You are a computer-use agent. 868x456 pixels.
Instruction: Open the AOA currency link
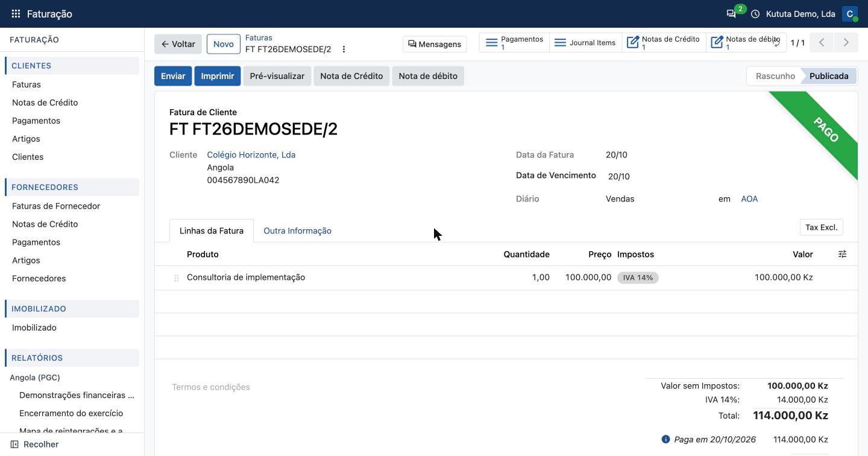click(749, 199)
